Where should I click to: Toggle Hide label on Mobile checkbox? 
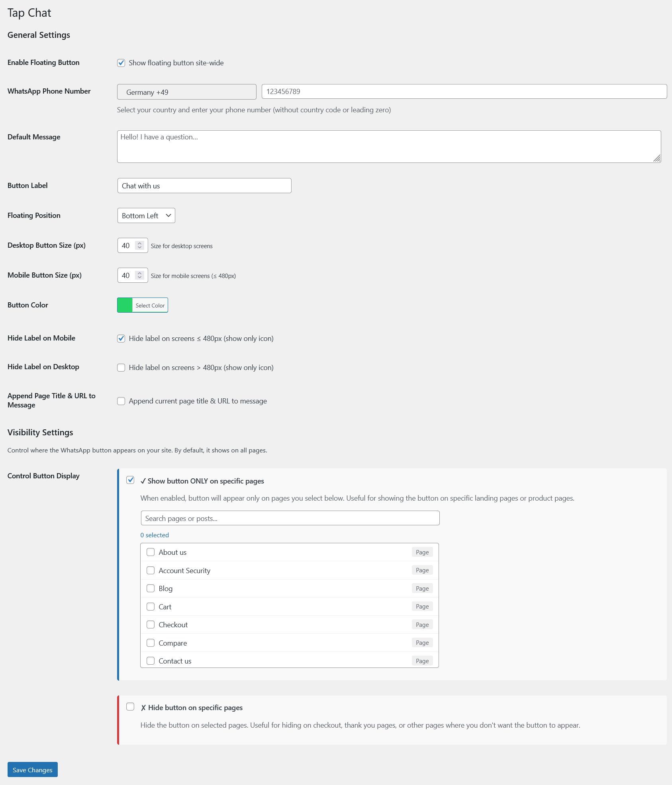point(121,339)
